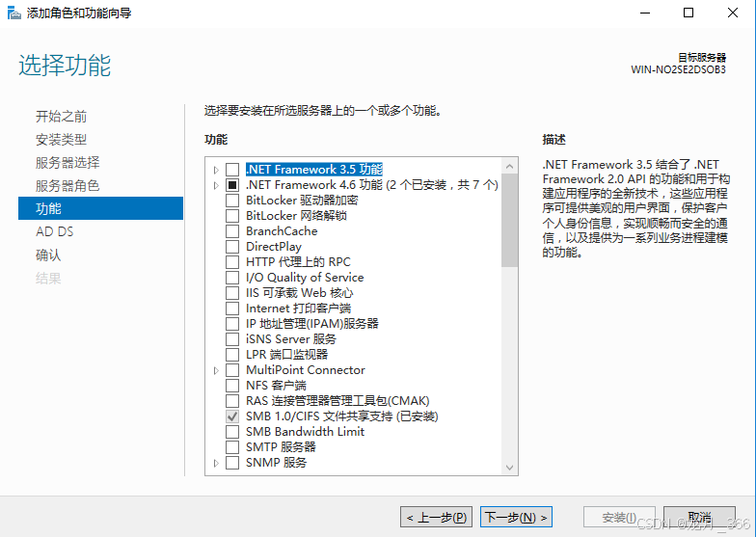The image size is (756, 537).
Task: Select the SMB Bandwidth Limit label
Action: 305,432
